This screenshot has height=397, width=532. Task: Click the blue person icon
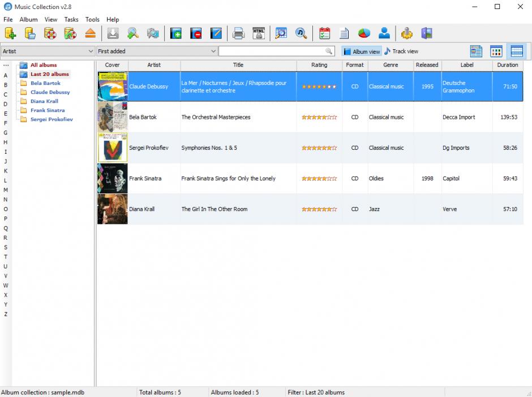point(384,33)
